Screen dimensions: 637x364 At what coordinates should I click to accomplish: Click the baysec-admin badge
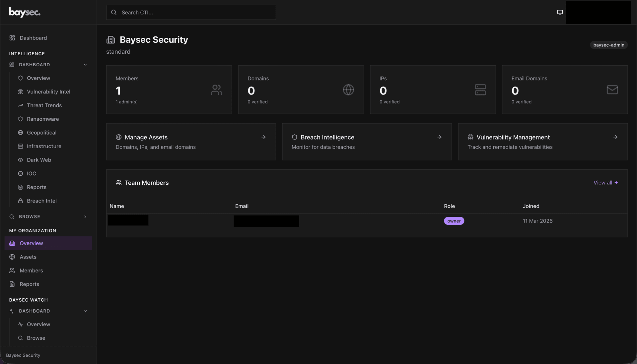point(608,45)
